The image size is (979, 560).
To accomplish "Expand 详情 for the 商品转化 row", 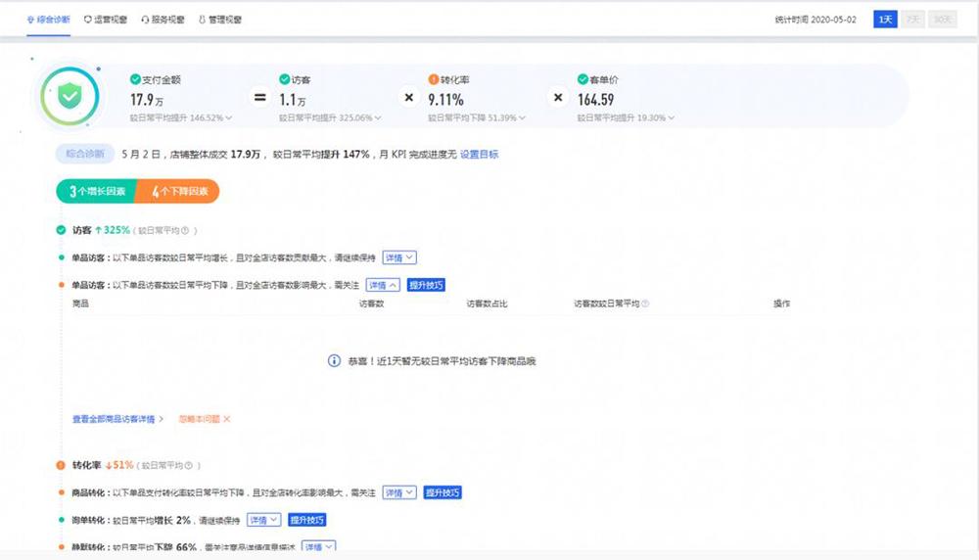I will (399, 492).
